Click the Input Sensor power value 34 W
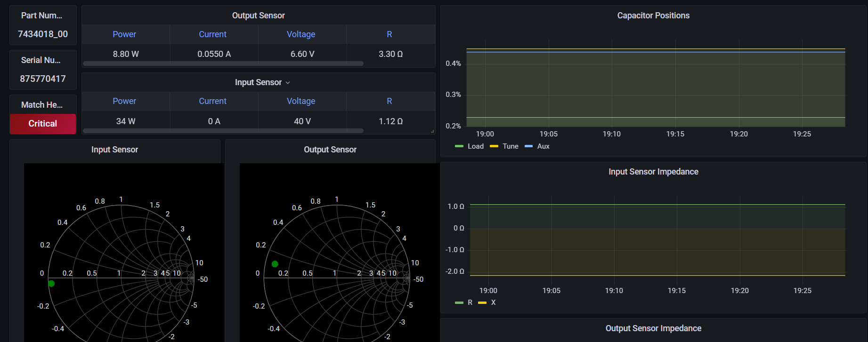 click(x=126, y=121)
